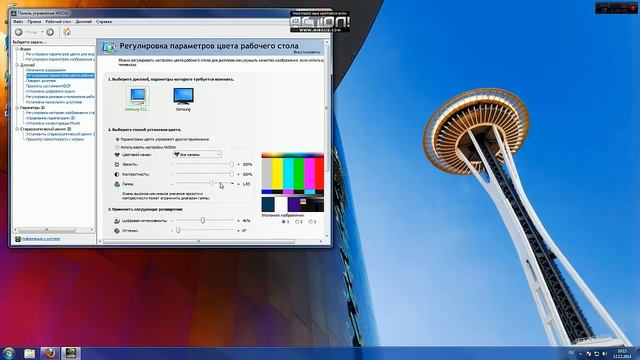Screen dimensions: 640x360
Task: Click NVIDIA Control Panel taskbar icon
Action: [x=71, y=353]
